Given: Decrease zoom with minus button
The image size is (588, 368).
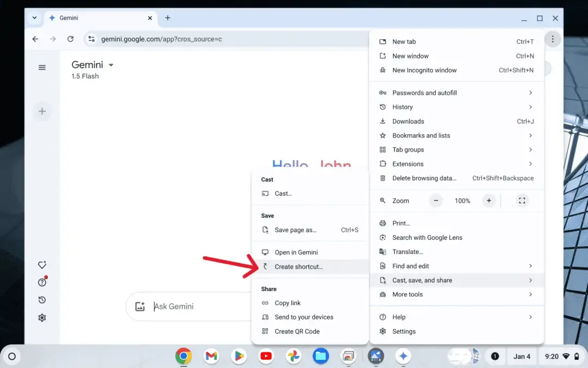Looking at the screenshot, I should click(x=436, y=201).
